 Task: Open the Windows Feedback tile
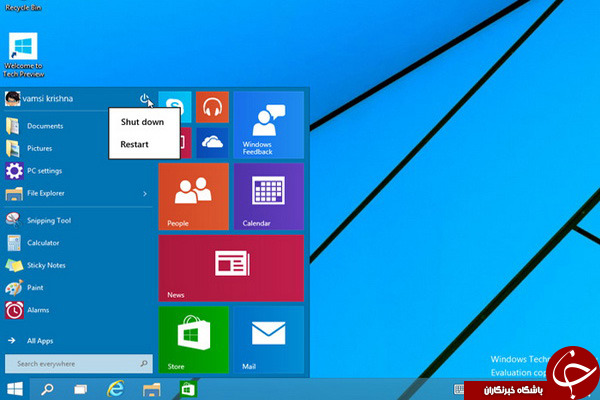coord(269,125)
